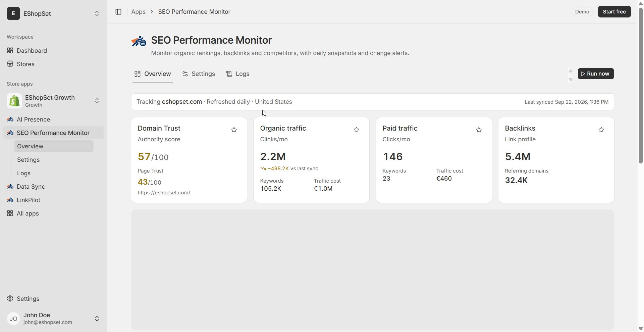Star the Organic traffic card
This screenshot has height=332, width=644.
pos(357,130)
